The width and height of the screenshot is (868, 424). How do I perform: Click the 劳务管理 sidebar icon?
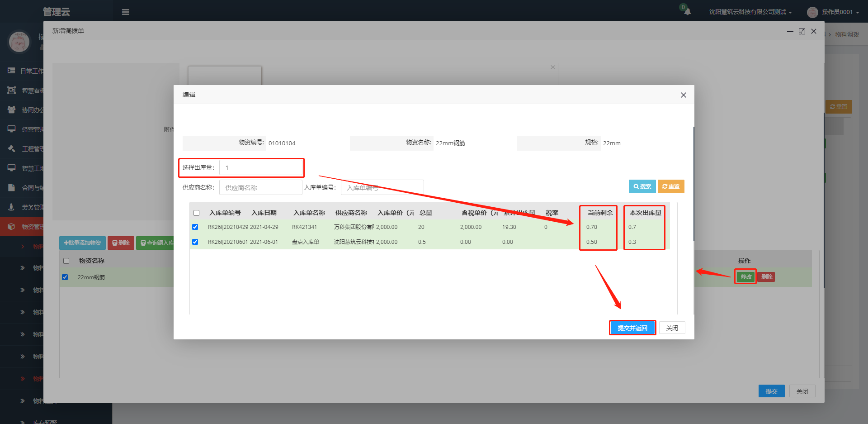(11, 207)
